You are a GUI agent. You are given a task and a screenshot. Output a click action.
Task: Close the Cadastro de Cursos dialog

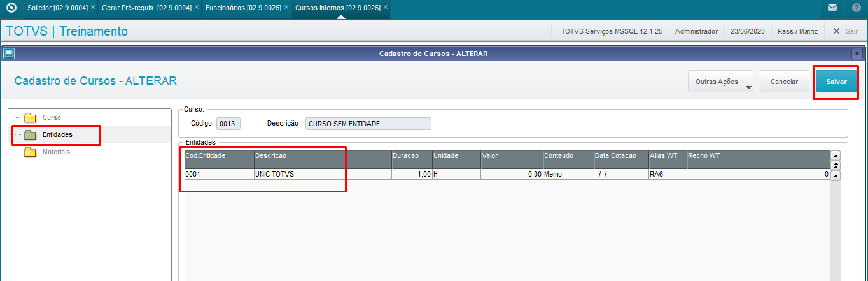(x=857, y=54)
